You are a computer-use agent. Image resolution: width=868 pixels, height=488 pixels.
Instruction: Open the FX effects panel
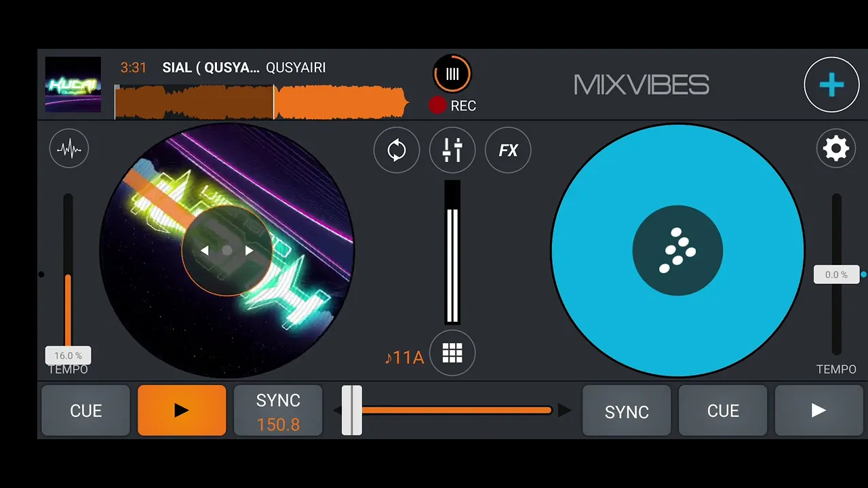[508, 150]
